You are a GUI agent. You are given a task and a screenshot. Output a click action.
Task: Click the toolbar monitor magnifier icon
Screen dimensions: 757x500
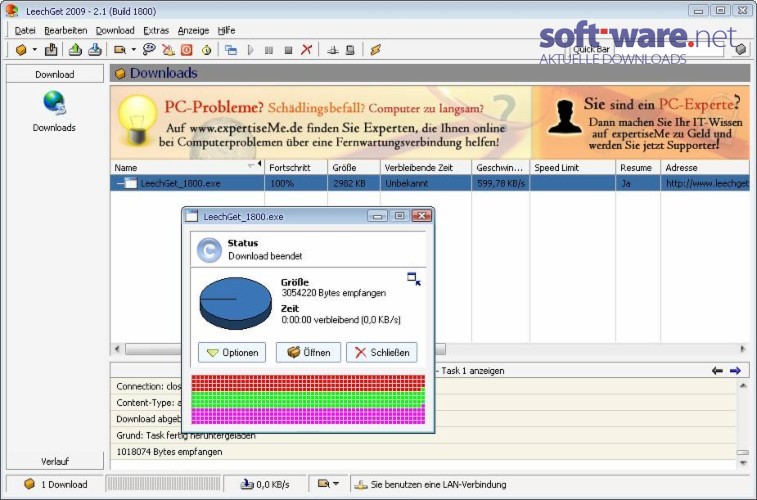[120, 50]
